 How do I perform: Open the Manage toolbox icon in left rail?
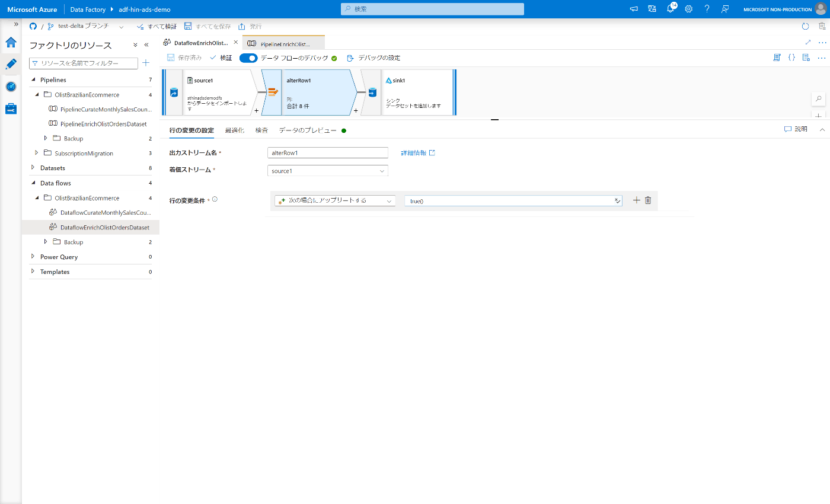coord(11,109)
